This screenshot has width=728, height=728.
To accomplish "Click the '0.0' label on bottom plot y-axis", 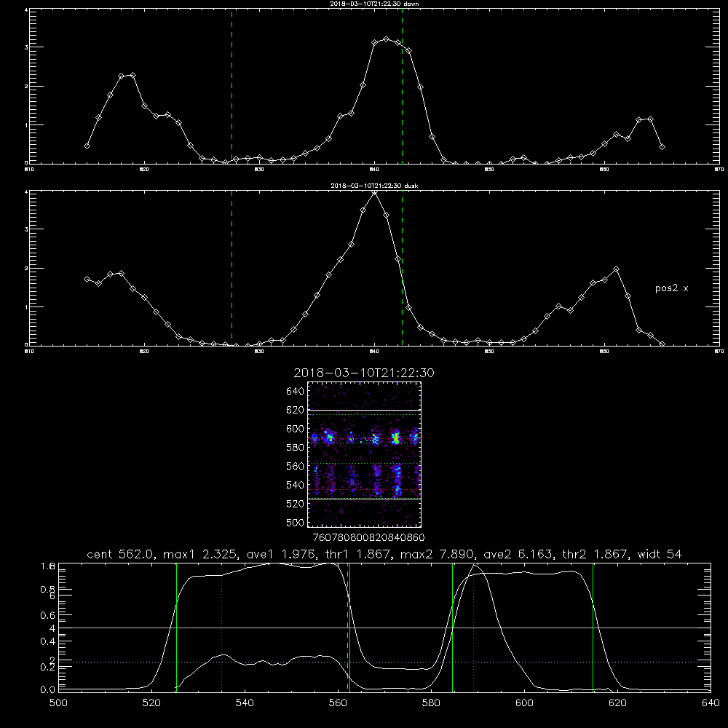I will (48, 689).
